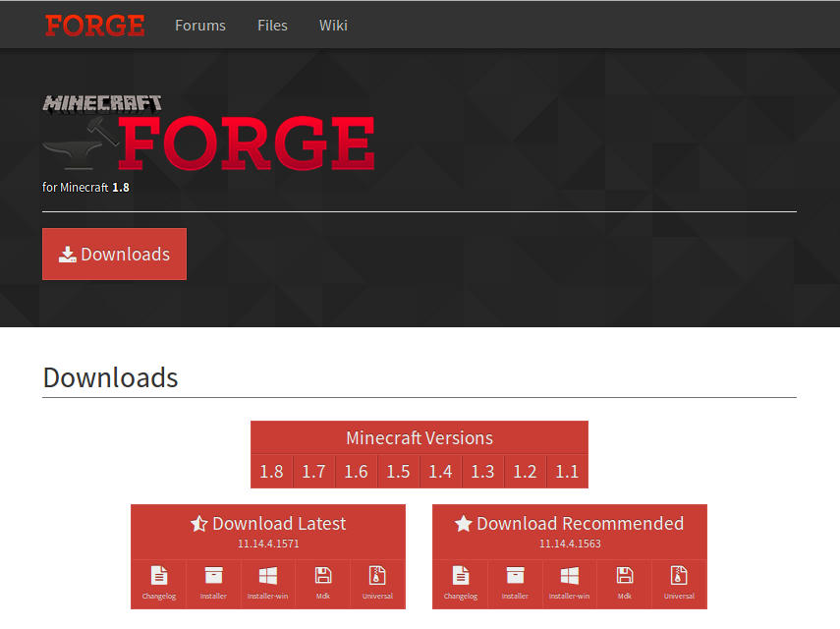
Task: Click the Mdk icon under Download Recommended
Action: pos(624,582)
